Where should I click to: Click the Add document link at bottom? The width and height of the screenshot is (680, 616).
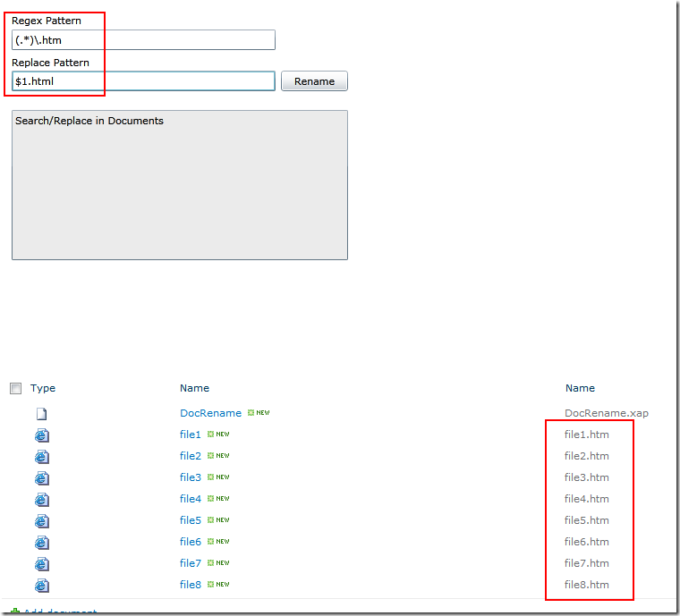tap(59, 612)
